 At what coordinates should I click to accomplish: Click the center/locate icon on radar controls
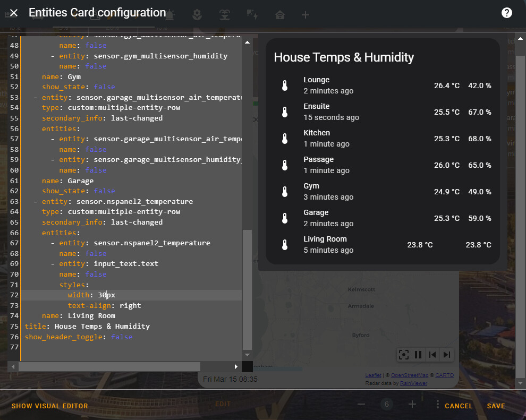click(404, 355)
